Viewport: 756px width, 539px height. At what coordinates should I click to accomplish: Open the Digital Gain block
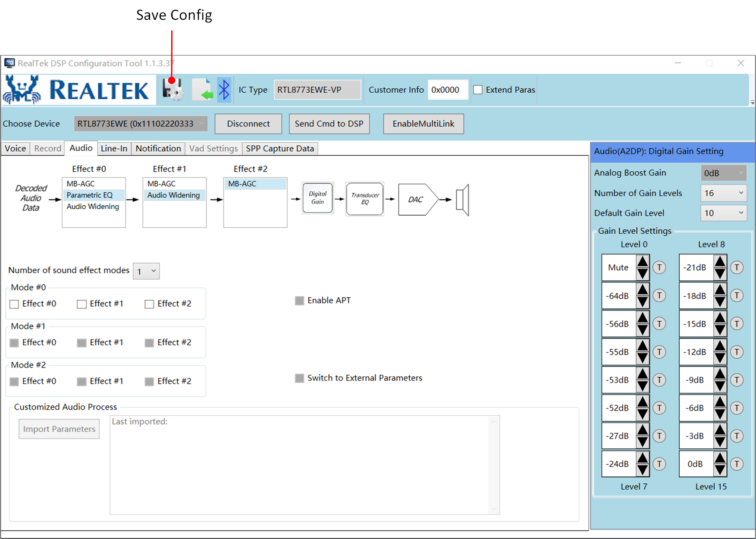(318, 198)
